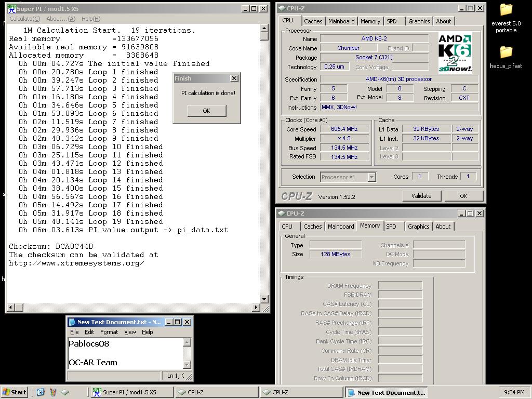Open Notepad Help menu

pyautogui.click(x=147, y=332)
